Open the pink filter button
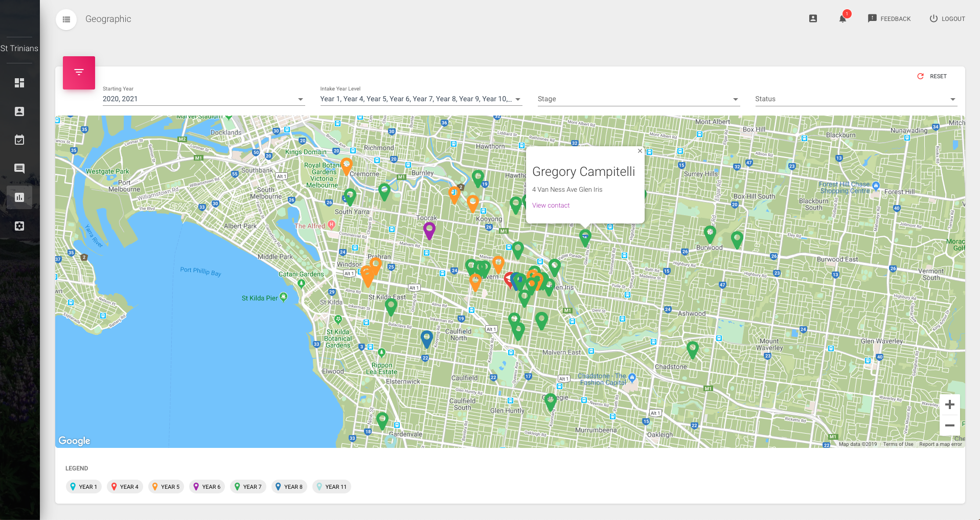This screenshot has height=520, width=980. [x=79, y=73]
